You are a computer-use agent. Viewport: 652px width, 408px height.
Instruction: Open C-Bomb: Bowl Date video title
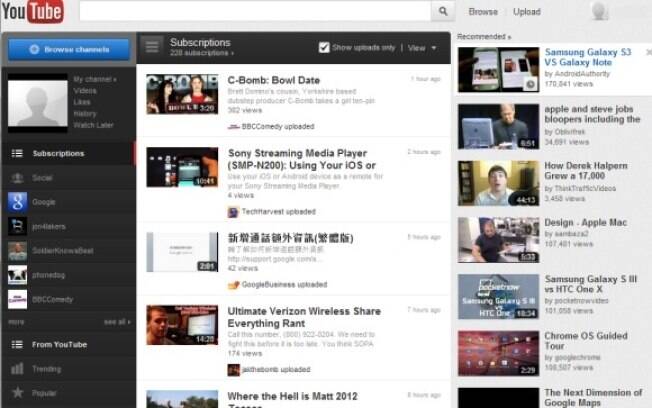tap(274, 80)
